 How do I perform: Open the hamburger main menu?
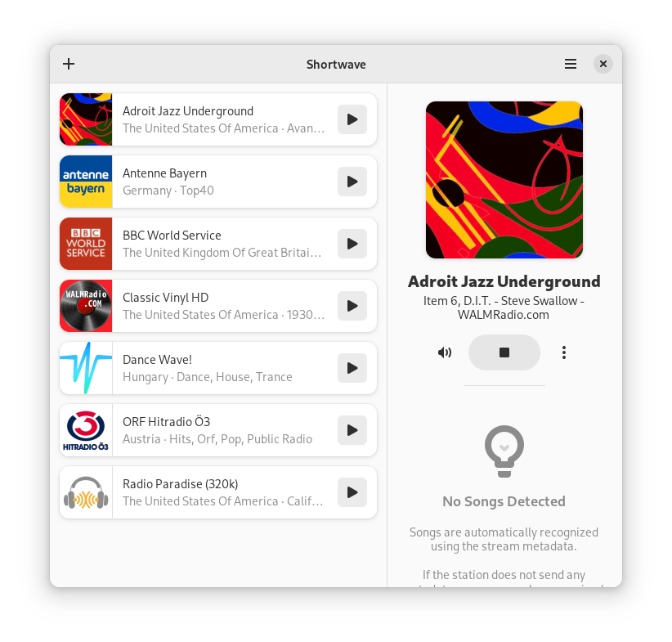coord(570,64)
